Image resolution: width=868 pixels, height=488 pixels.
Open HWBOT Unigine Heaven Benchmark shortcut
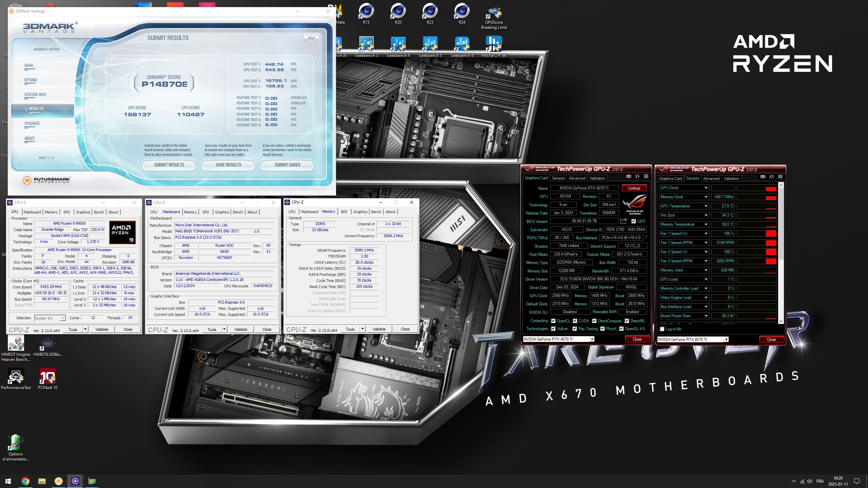tap(16, 348)
